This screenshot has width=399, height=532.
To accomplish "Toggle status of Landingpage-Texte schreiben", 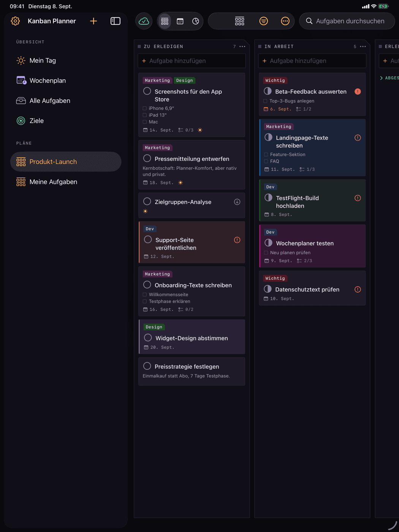I will (x=269, y=137).
